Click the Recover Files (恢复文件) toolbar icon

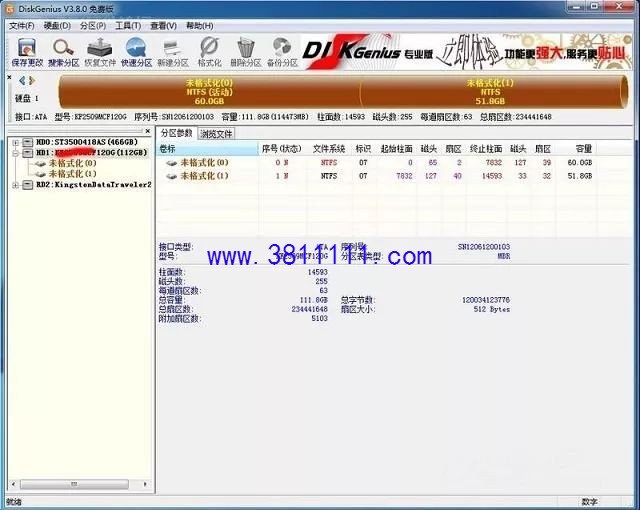[x=100, y=48]
